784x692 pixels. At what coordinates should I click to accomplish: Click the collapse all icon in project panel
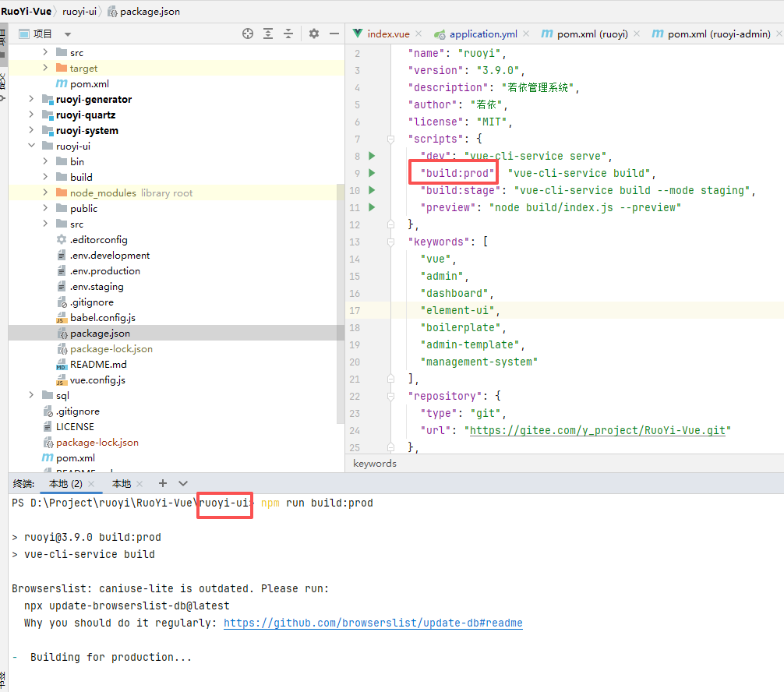coord(288,34)
